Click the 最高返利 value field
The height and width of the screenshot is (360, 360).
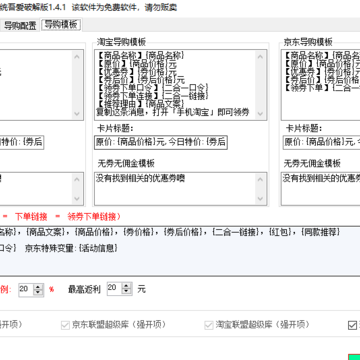coord(115,289)
